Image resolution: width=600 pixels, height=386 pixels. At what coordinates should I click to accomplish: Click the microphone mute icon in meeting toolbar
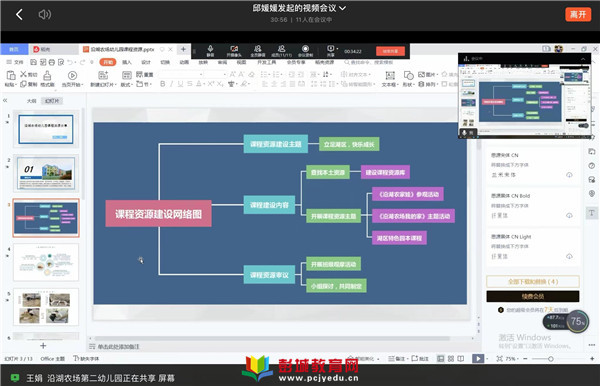coord(210,50)
